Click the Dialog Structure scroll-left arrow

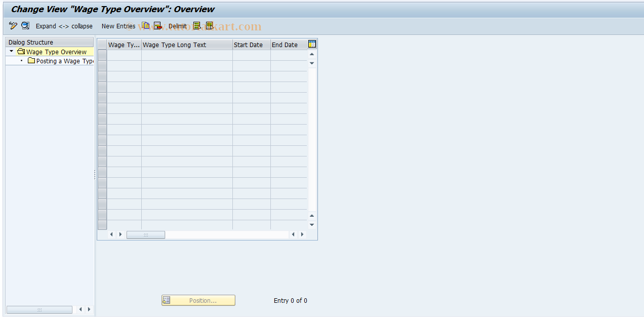[80, 309]
